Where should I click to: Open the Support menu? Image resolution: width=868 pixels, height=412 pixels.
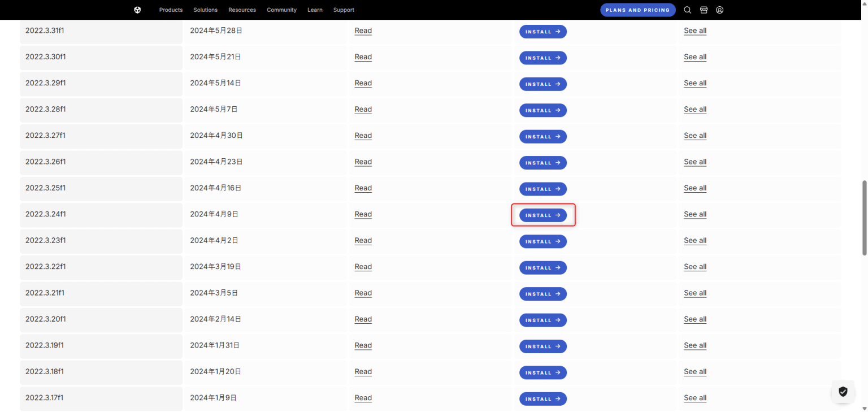coord(344,10)
